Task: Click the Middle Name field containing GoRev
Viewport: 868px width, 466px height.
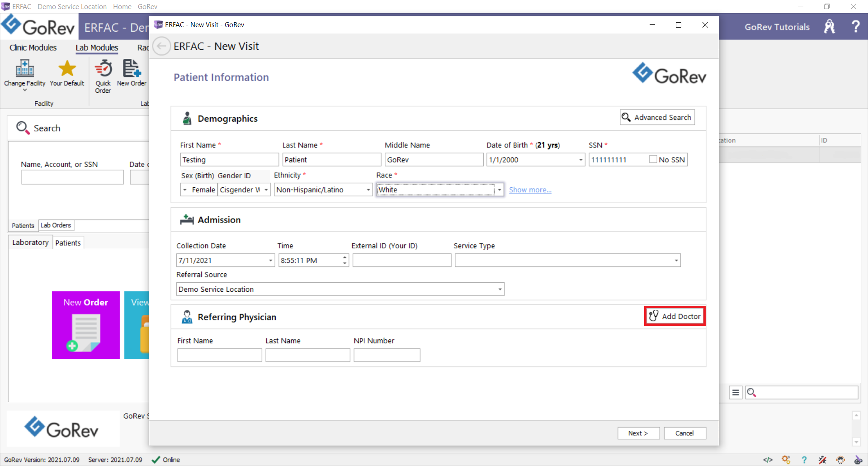Action: tap(434, 160)
